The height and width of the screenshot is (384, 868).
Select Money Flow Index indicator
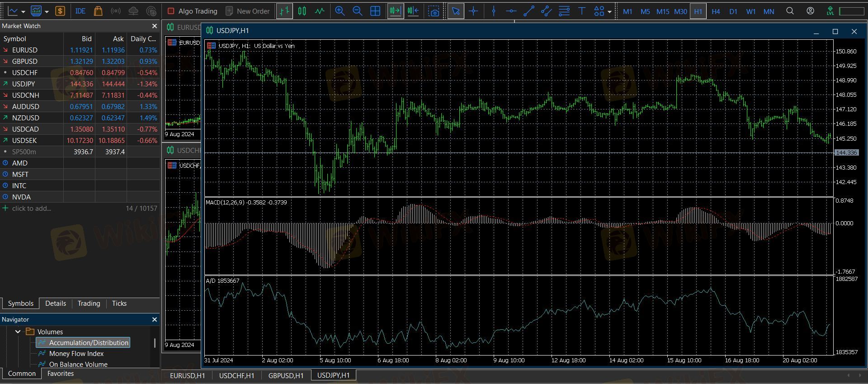tap(76, 354)
